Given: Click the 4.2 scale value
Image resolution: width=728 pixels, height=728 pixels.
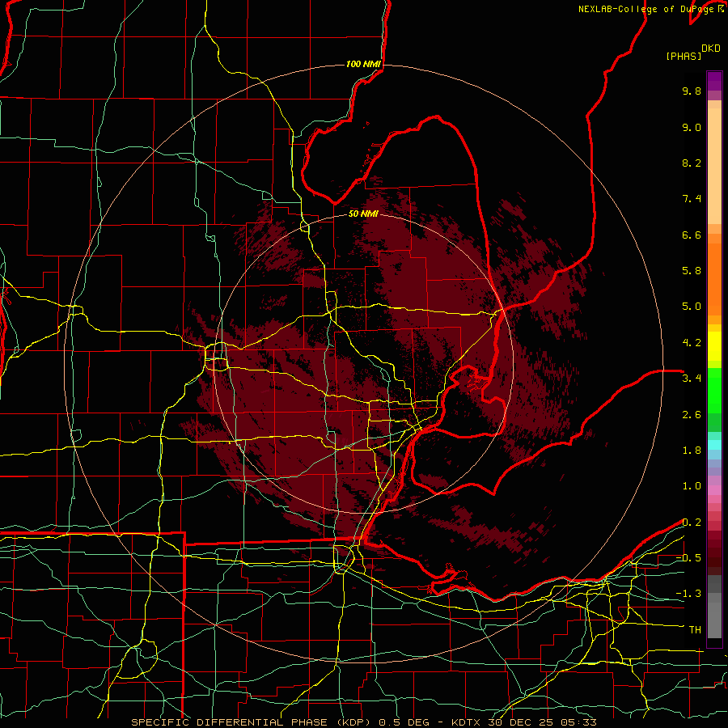Looking at the screenshot, I should [692, 343].
